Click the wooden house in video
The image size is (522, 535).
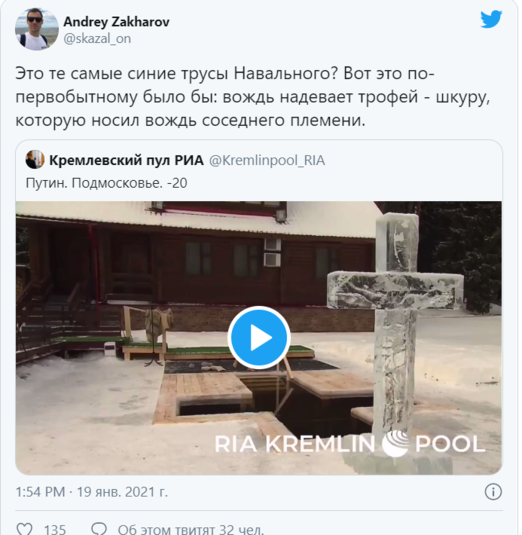(198, 263)
